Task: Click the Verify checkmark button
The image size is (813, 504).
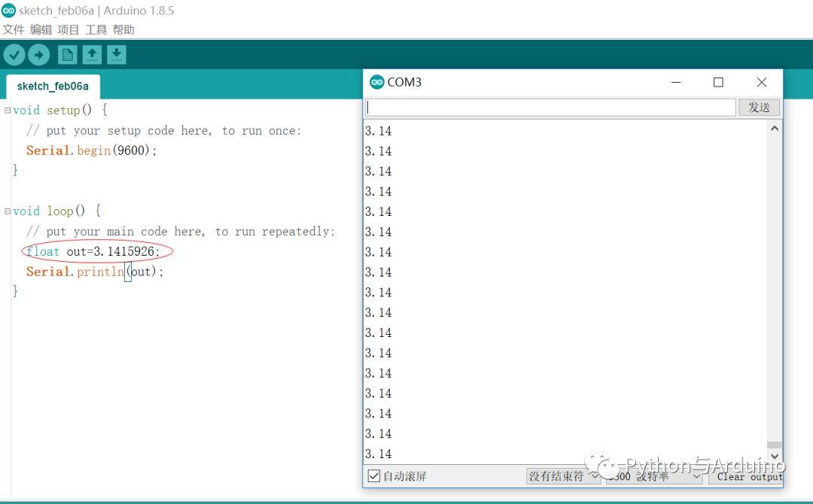Action: 14,54
